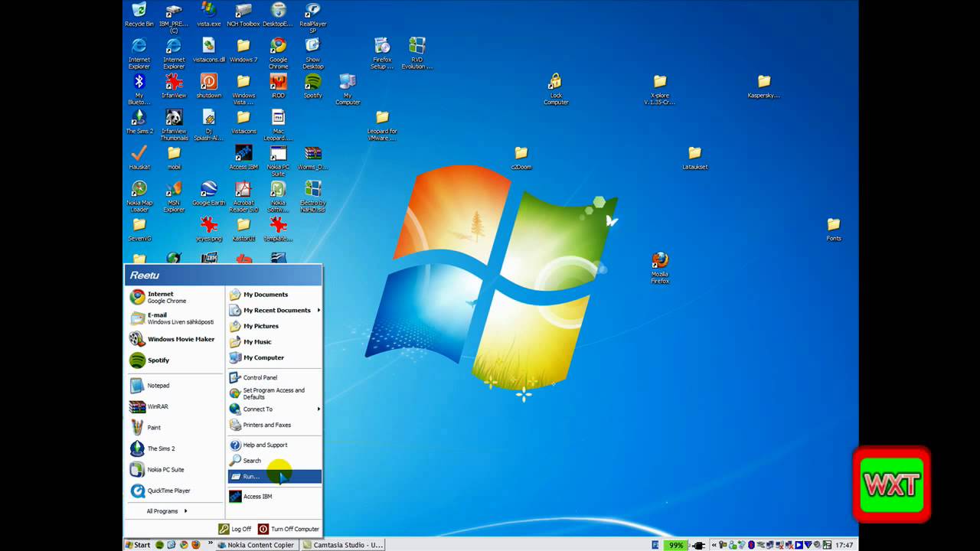This screenshot has width=980, height=551.
Task: Open RVD Evolution desktop icon
Action: point(417,53)
